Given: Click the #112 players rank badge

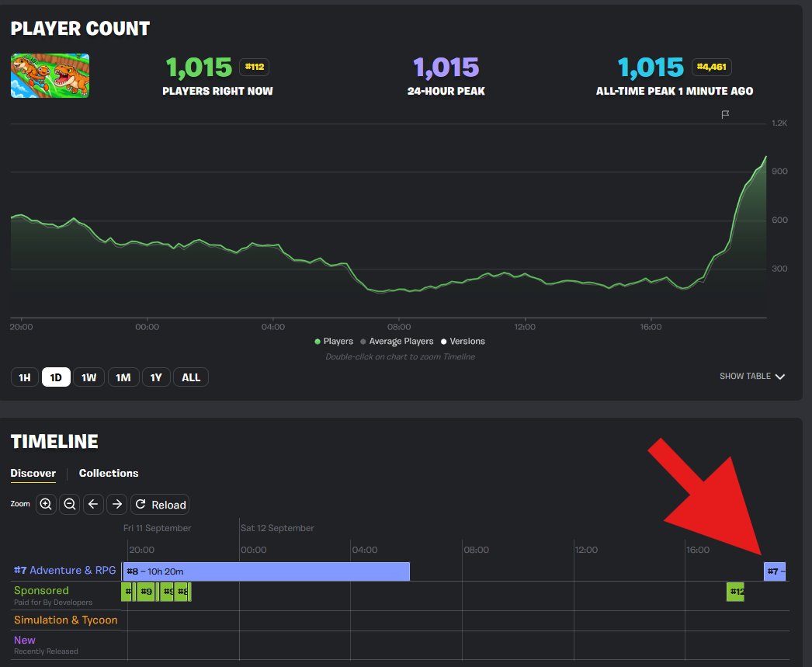Looking at the screenshot, I should [x=255, y=67].
